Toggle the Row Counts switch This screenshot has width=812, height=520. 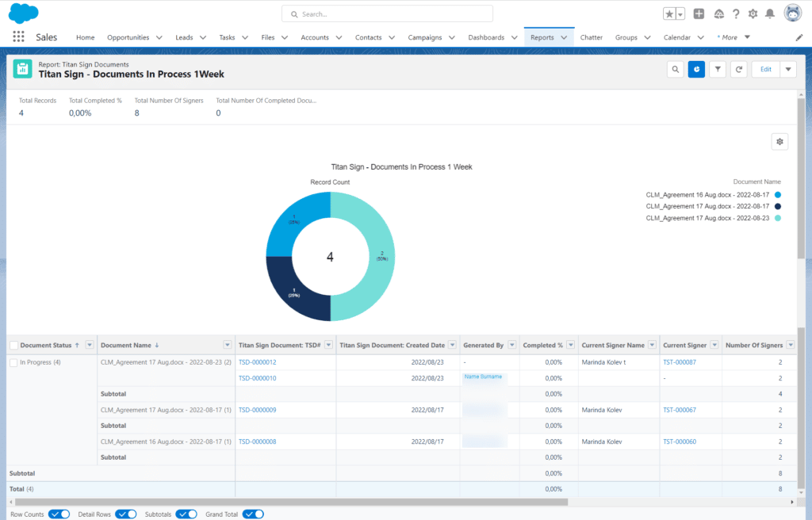pos(59,514)
